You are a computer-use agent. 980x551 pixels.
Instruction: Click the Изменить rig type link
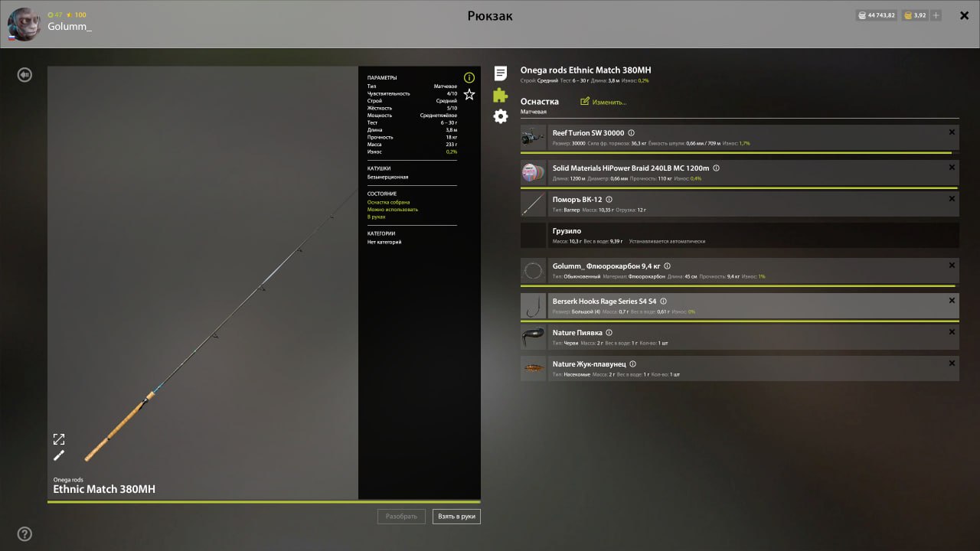(x=604, y=102)
